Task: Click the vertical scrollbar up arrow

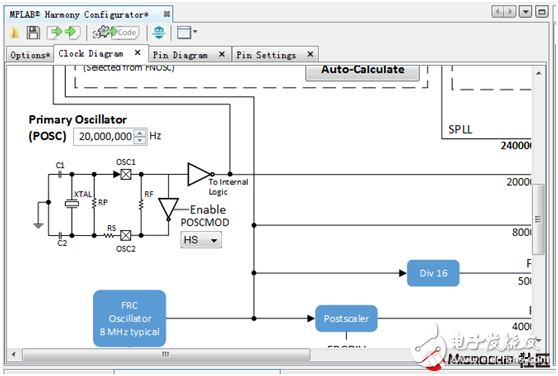Action: point(538,73)
